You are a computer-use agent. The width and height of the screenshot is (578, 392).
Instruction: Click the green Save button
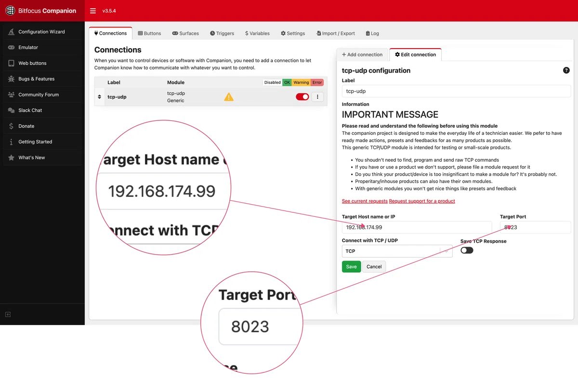tap(351, 267)
